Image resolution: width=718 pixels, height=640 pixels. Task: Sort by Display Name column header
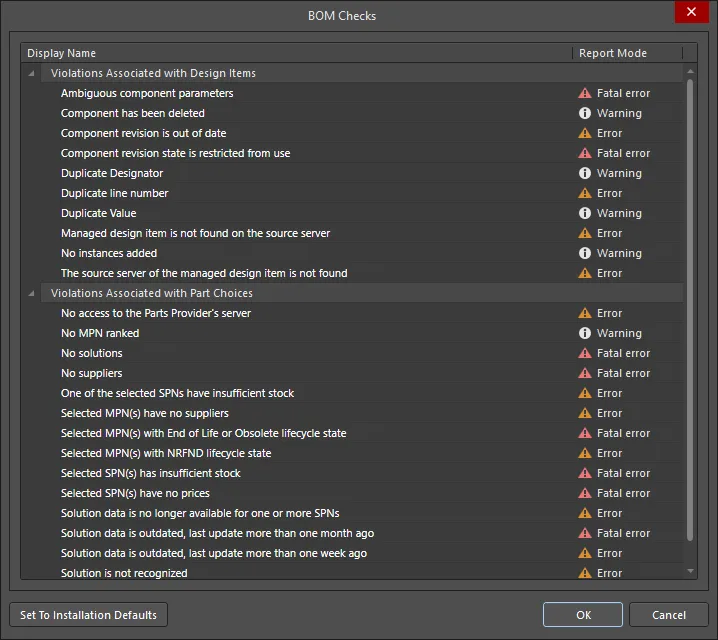[x=297, y=53]
